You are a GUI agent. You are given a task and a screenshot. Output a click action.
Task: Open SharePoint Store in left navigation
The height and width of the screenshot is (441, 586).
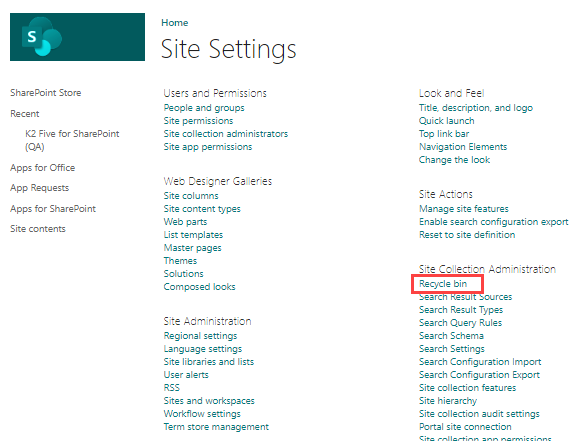(46, 93)
